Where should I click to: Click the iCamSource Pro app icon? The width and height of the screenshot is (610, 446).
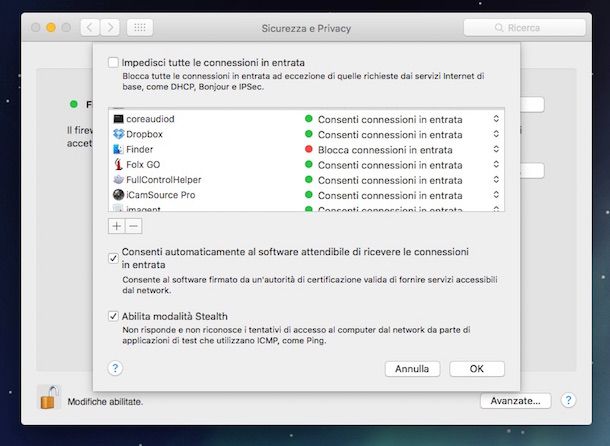[118, 195]
